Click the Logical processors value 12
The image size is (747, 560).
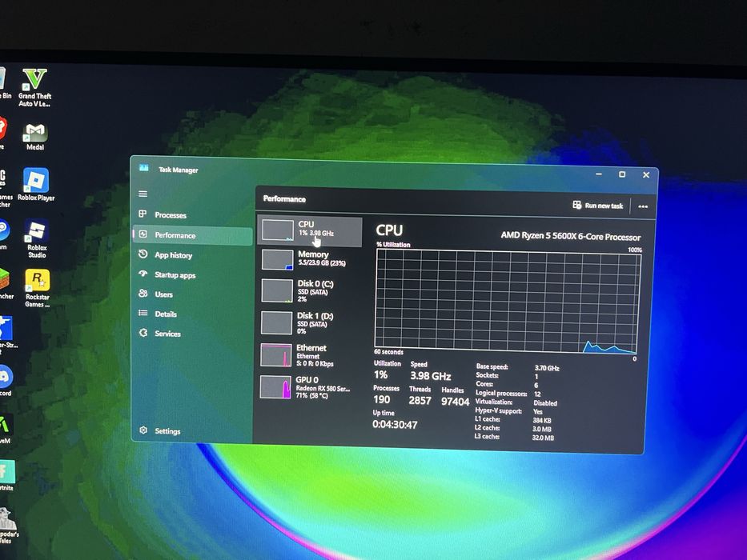(537, 394)
